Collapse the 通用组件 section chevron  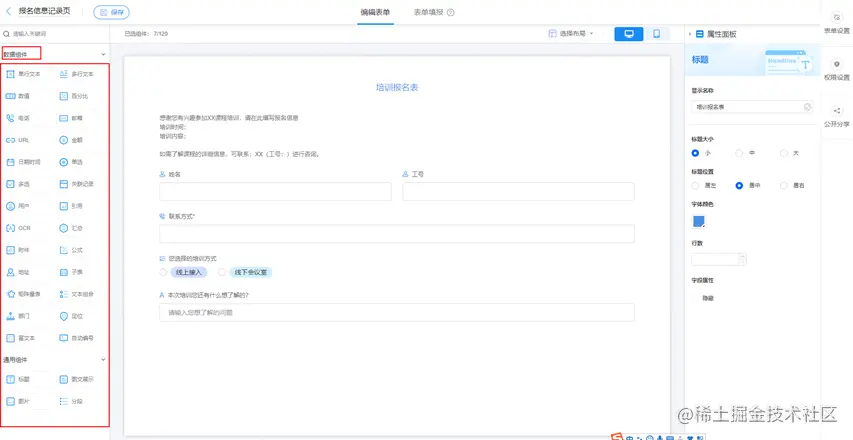pos(103,360)
